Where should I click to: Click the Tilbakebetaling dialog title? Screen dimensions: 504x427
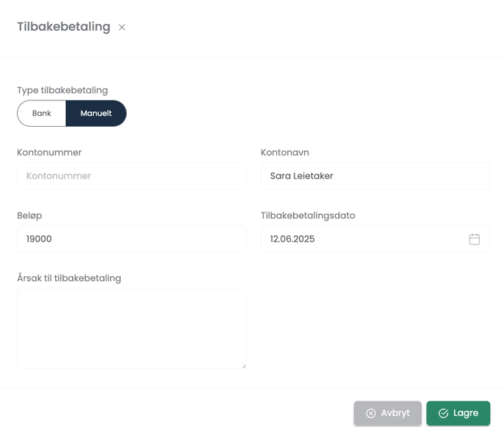pos(64,26)
